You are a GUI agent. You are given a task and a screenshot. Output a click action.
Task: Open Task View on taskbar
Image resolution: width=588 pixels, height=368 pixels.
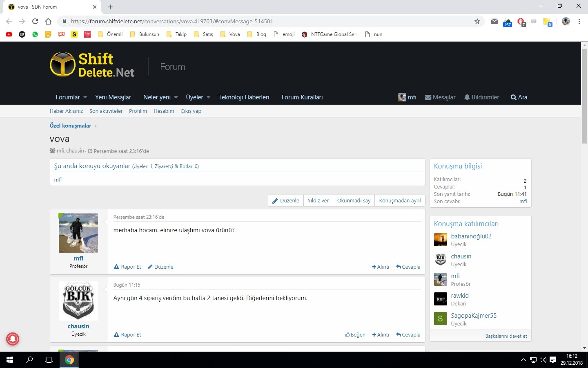[x=49, y=360]
